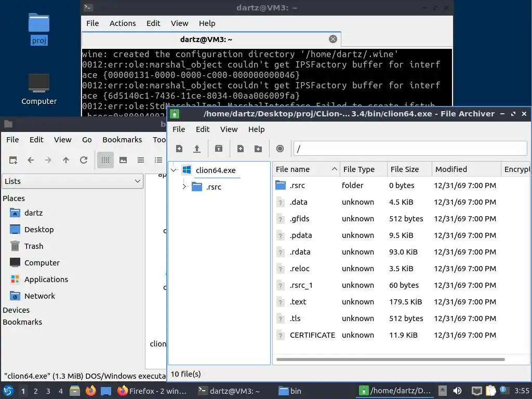532x399 pixels.
Task: Click New tab icon in file manager toolbar
Action: click(13, 160)
